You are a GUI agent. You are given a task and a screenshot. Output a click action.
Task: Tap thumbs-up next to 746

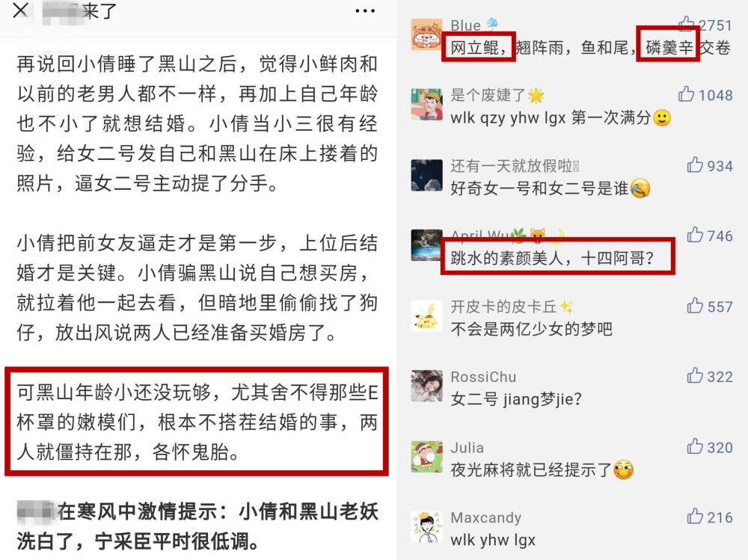695,235
